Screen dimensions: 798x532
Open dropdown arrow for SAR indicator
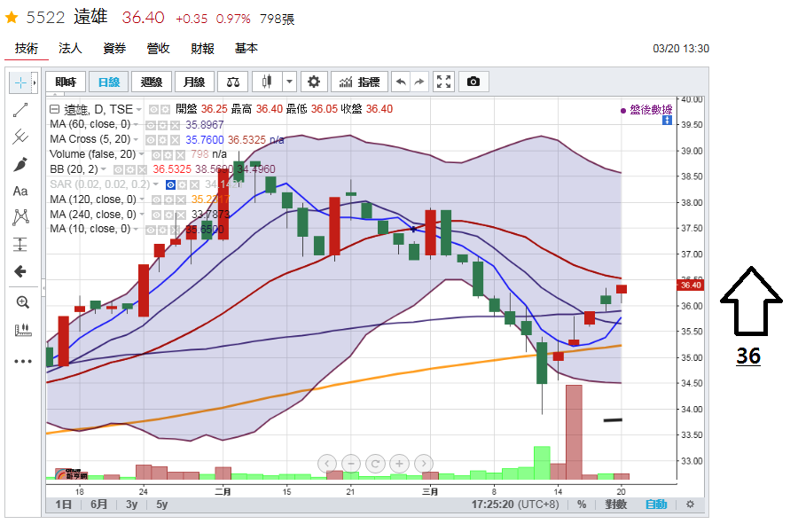(x=156, y=184)
